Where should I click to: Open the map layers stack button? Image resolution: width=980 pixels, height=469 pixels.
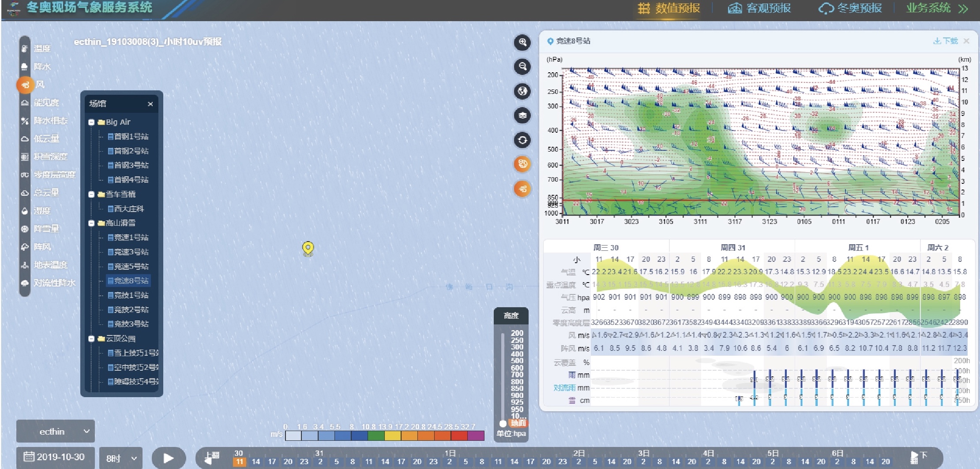522,115
